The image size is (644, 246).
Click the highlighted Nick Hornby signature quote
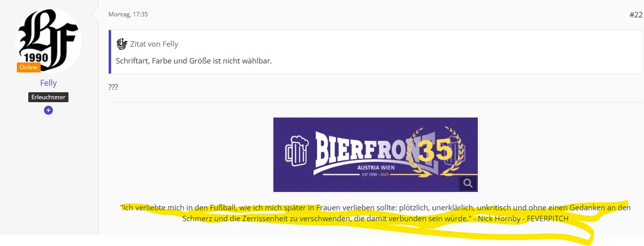(375, 213)
